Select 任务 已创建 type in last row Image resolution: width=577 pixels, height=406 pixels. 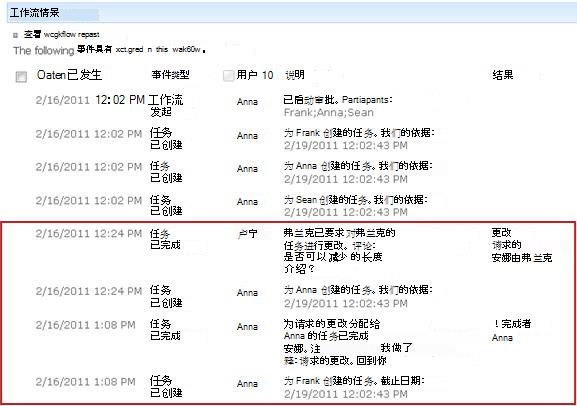tap(166, 386)
